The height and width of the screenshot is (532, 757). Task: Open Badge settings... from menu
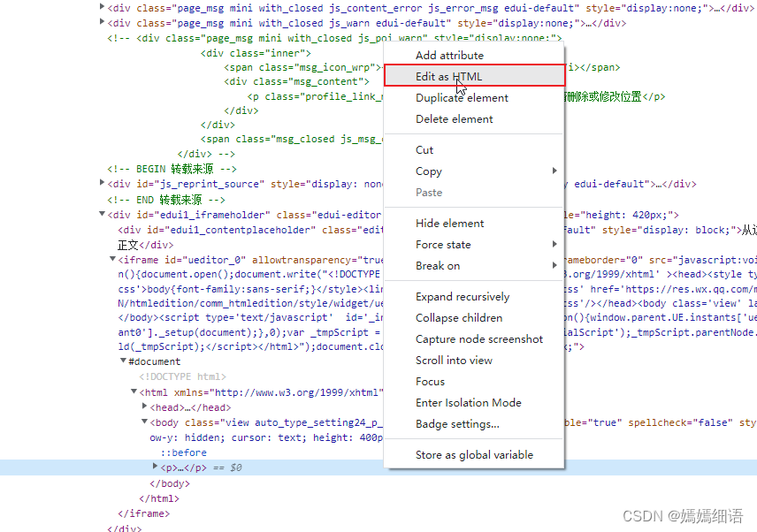tap(474, 424)
